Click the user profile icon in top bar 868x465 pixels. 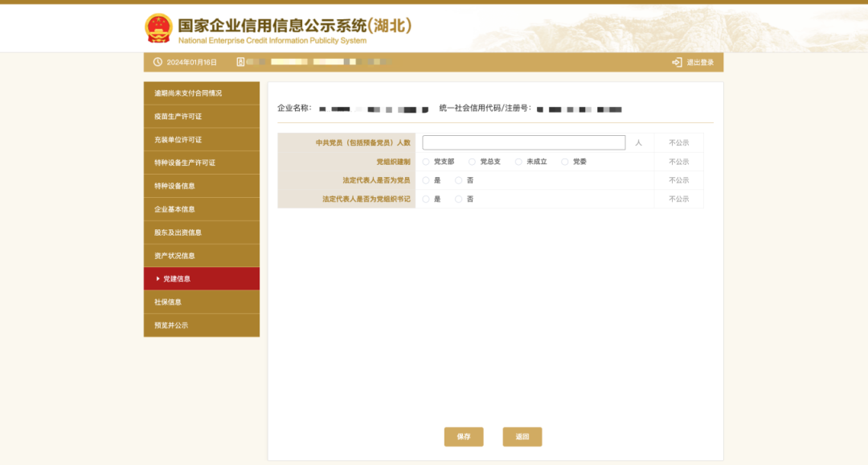(x=240, y=62)
